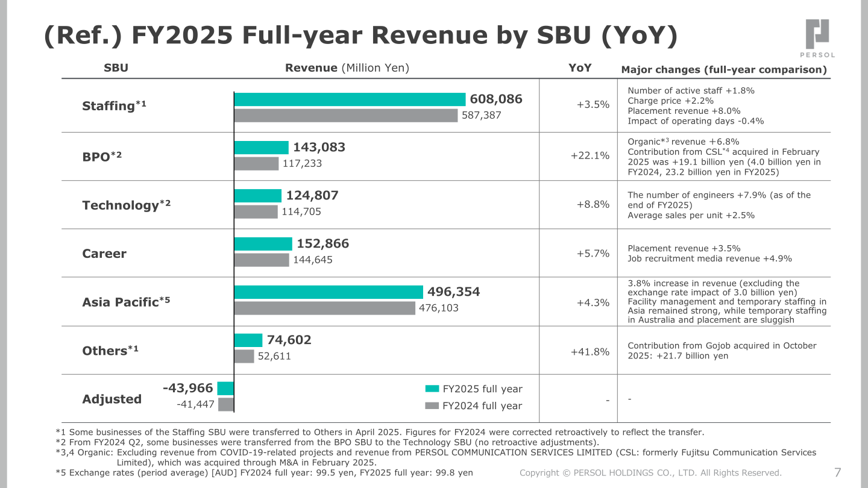Click the gray FY2024 full year legend swatch
This screenshot has width=868, height=488.
432,405
